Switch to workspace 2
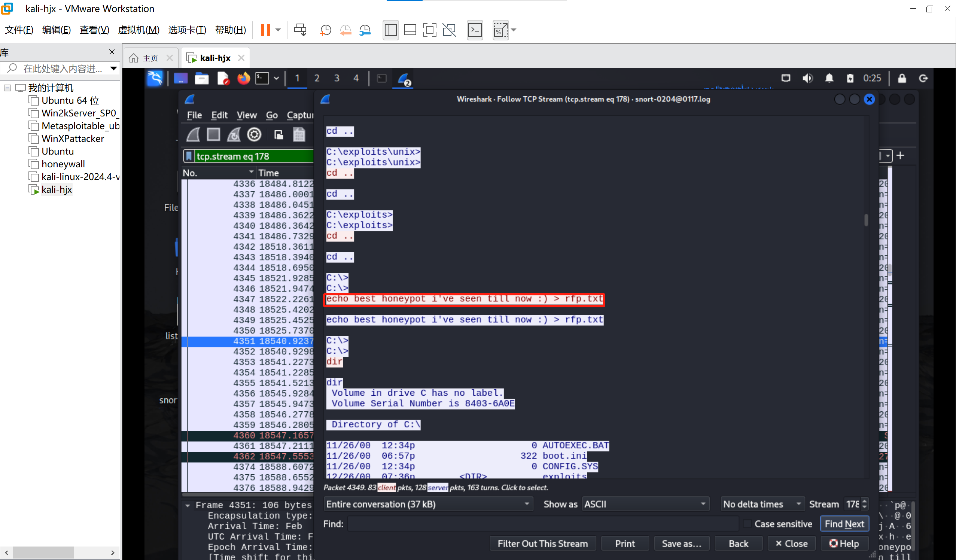This screenshot has width=956, height=560. coord(317,79)
